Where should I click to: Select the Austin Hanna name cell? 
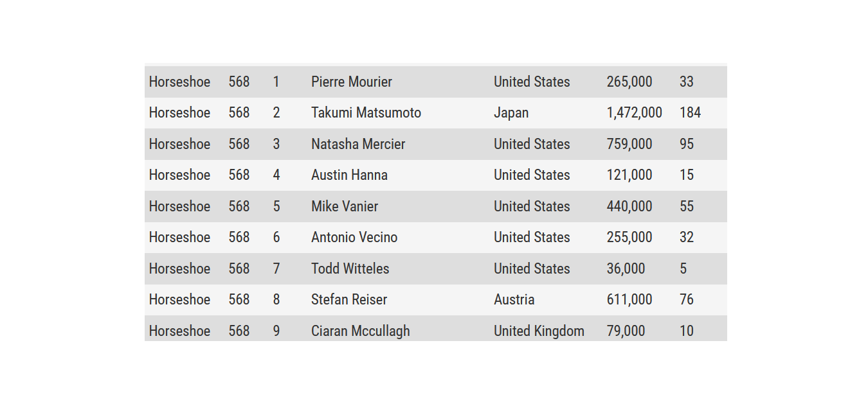(349, 175)
